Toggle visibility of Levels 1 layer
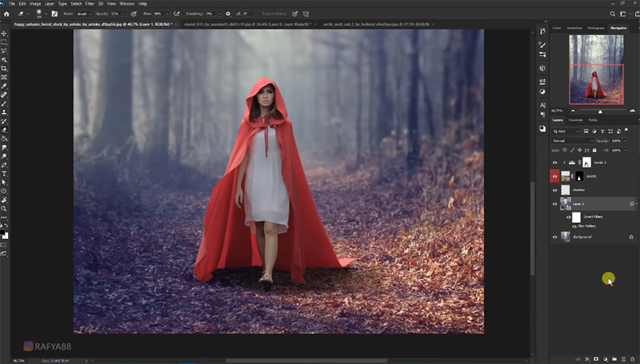The width and height of the screenshot is (640, 364). pyautogui.click(x=555, y=163)
